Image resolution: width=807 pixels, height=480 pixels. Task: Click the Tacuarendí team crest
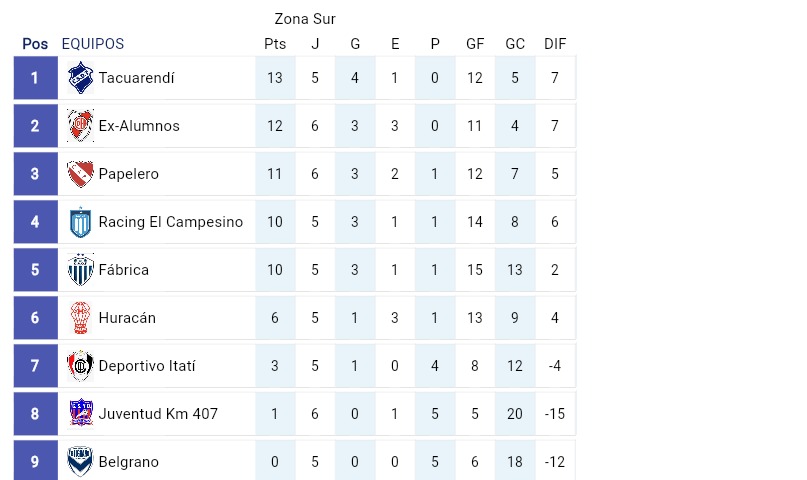[80, 78]
